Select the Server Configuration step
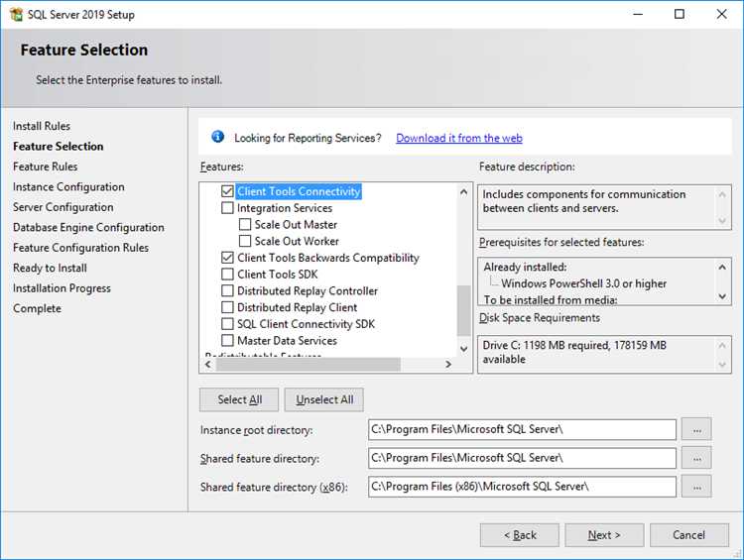The image size is (744, 560). [63, 208]
